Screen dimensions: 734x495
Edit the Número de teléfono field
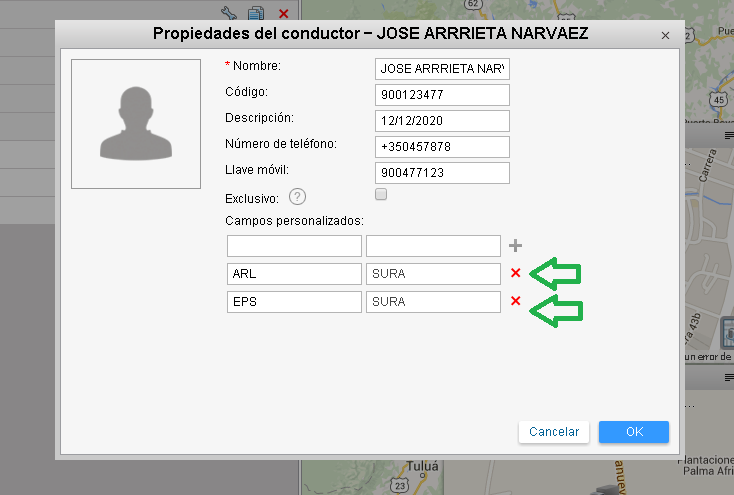pos(442,147)
